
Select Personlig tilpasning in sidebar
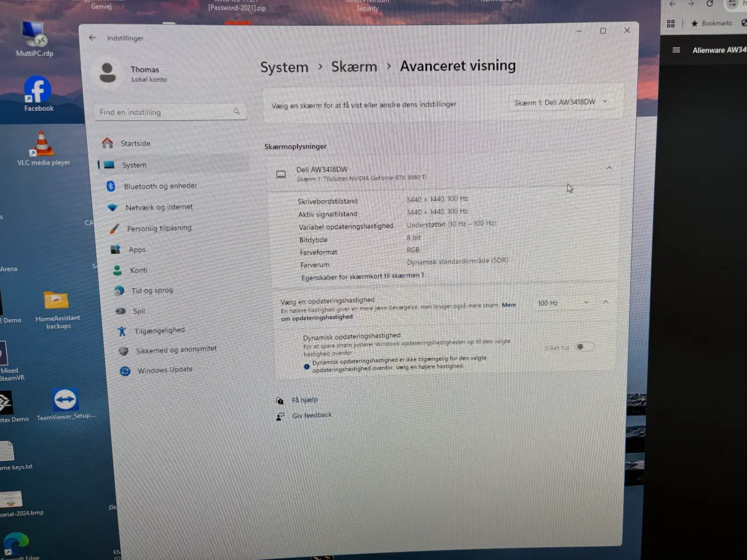coord(159,228)
